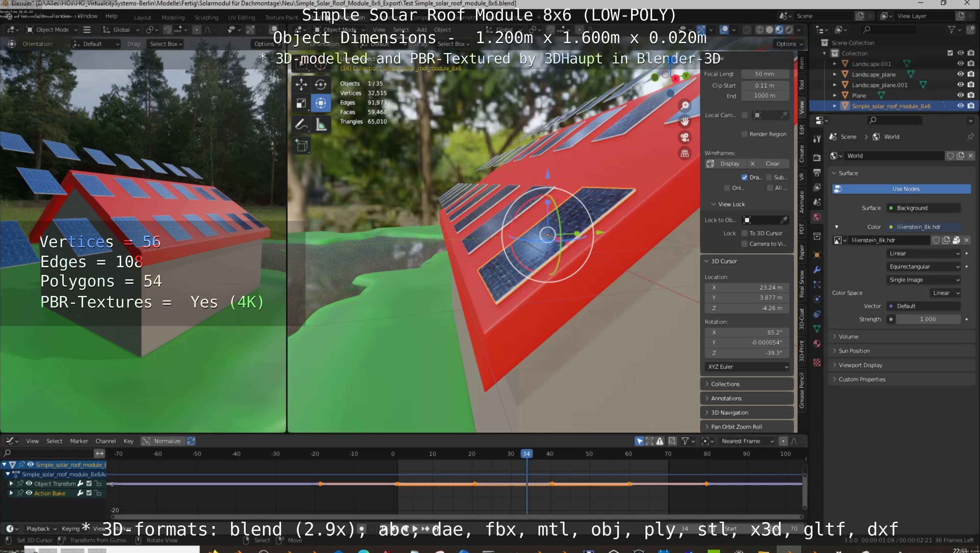Viewport: 980px width, 553px height.
Task: Toggle camera view with camera icon
Action: 685,137
